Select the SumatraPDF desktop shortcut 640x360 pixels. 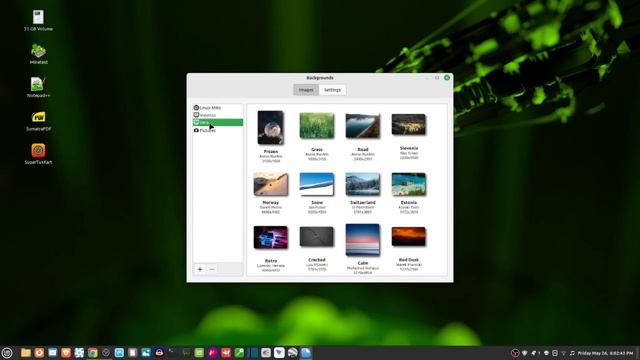[x=38, y=120]
